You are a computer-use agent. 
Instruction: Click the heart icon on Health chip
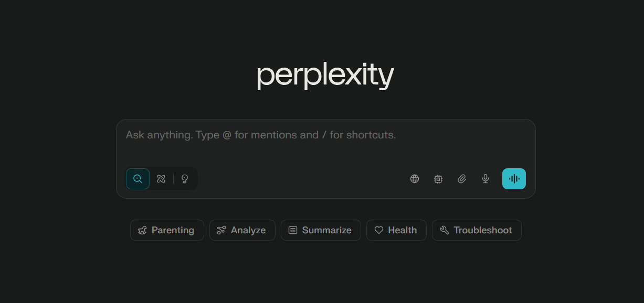point(379,230)
